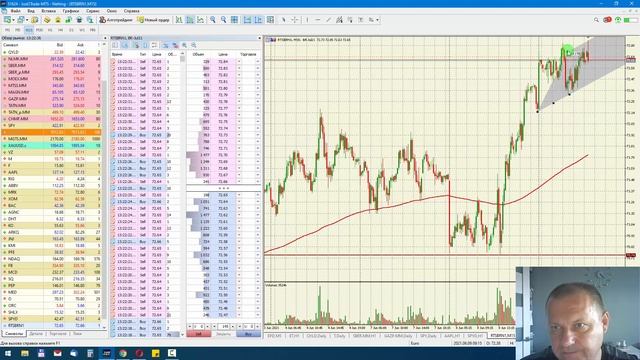This screenshot has height=360, width=640.
Task: Switch chart to candlestick type
Action: [190, 20]
